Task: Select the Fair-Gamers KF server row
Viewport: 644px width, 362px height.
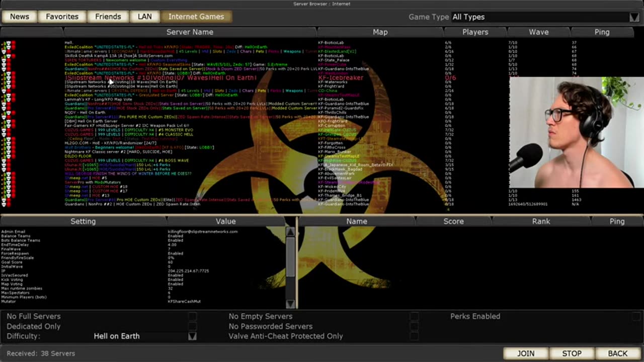Action: click(x=127, y=126)
